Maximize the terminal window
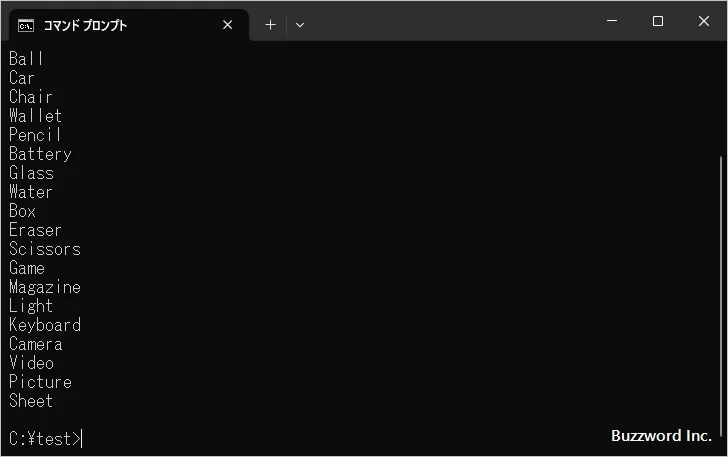The width and height of the screenshot is (728, 457). 657,21
